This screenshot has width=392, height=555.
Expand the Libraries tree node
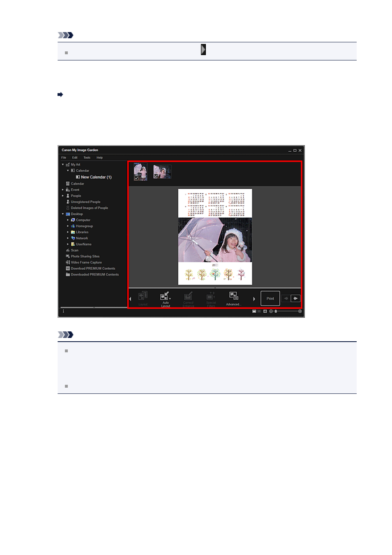[68, 232]
